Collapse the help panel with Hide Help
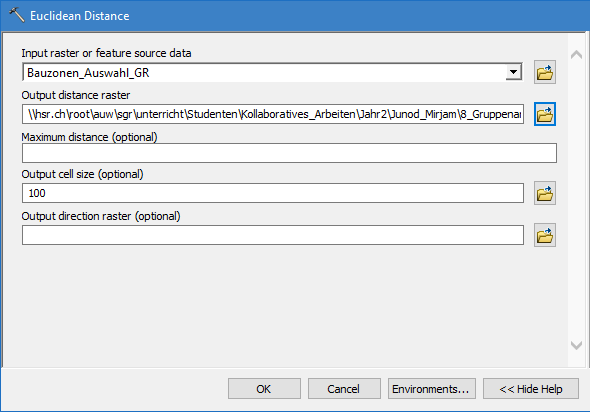The image size is (590, 412). tap(531, 389)
